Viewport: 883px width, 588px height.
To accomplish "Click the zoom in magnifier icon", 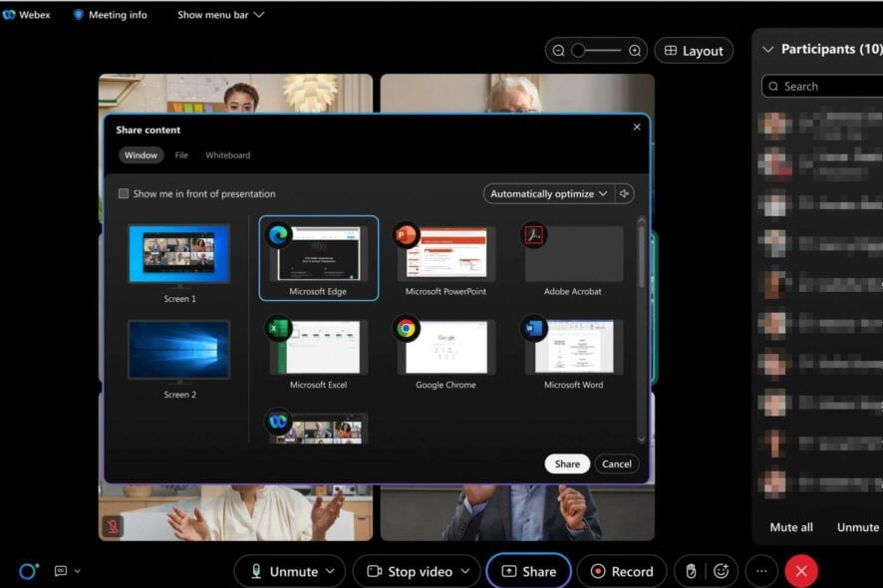I will pos(635,51).
